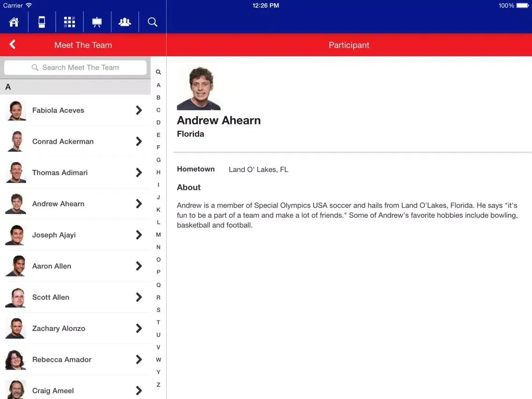Tap the magnifier at top of index
Screen dimensions: 532x399
click(158, 72)
